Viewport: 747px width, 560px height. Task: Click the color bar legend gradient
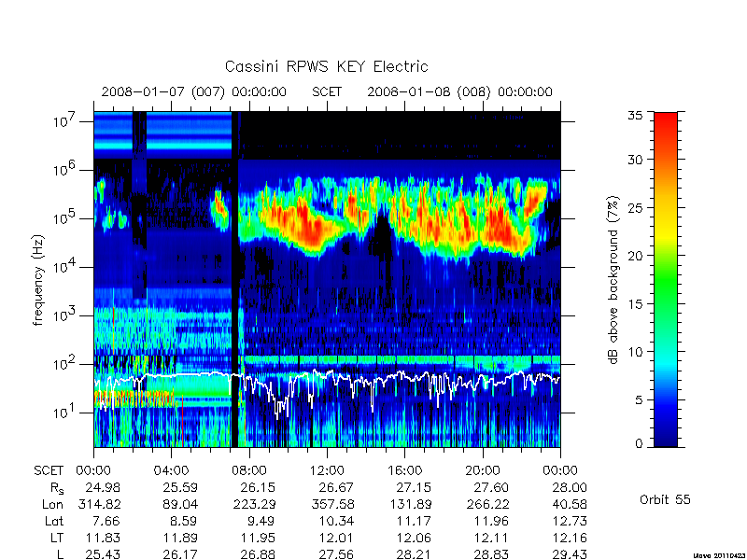(x=666, y=279)
